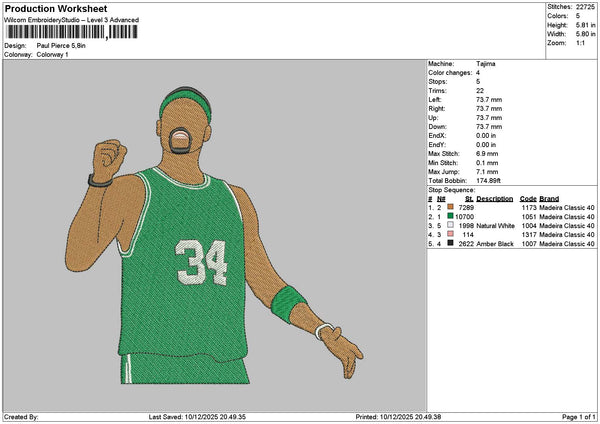
Task: Select the Colors value '5' in header
Action: pos(578,16)
